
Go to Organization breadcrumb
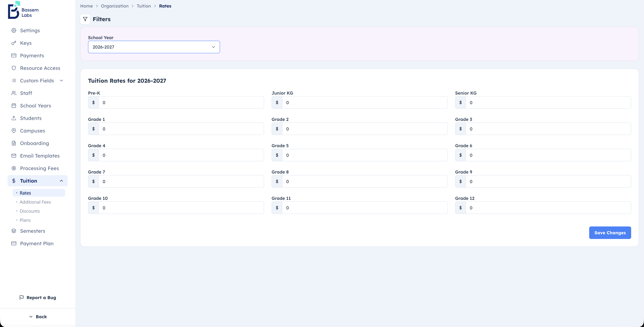click(x=114, y=6)
